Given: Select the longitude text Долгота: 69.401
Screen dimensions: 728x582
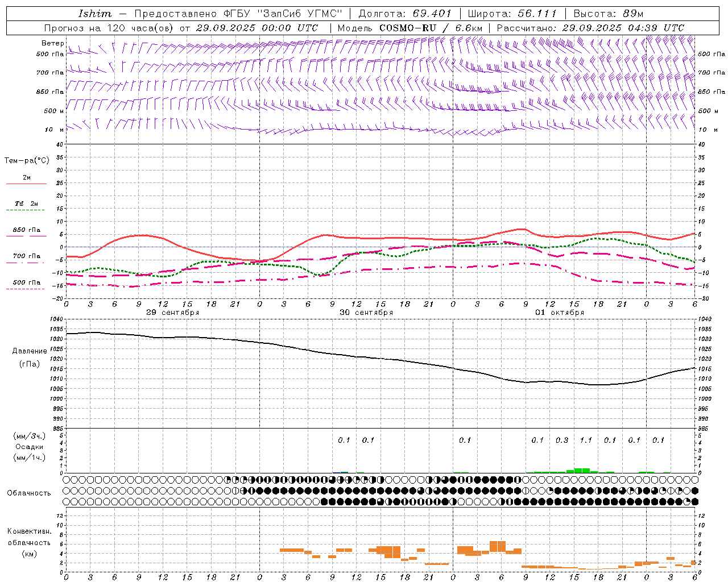Looking at the screenshot, I should (405, 14).
